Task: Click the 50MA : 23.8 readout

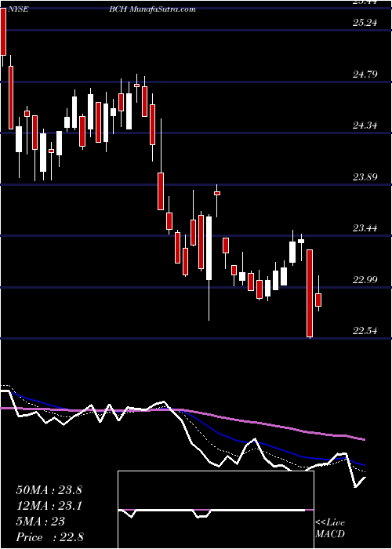Action: coord(49,490)
